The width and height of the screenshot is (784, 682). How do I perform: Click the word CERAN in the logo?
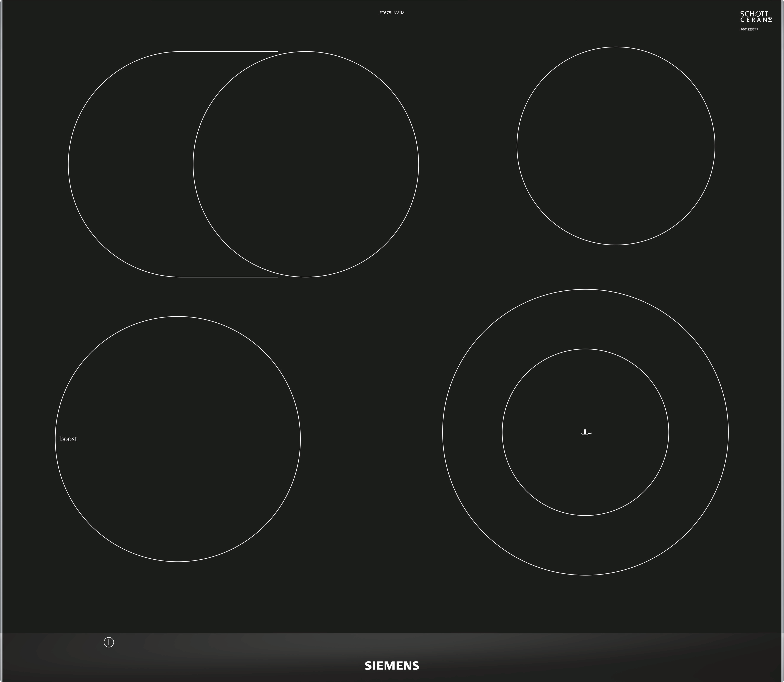(x=753, y=20)
